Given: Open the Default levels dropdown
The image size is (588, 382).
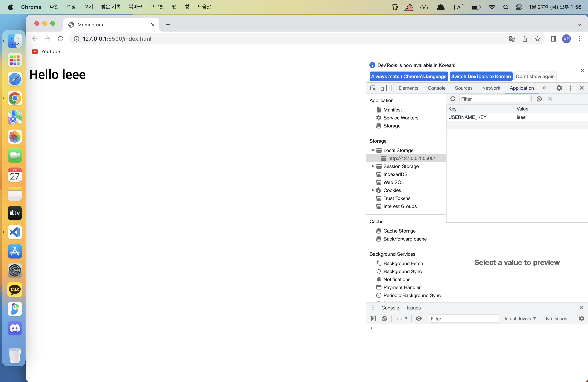Looking at the screenshot, I should tap(519, 319).
